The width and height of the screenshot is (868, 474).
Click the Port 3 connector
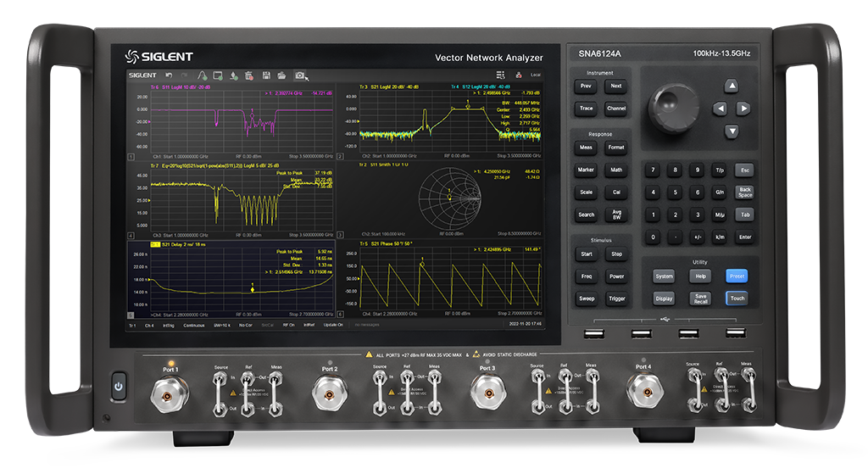(x=488, y=393)
